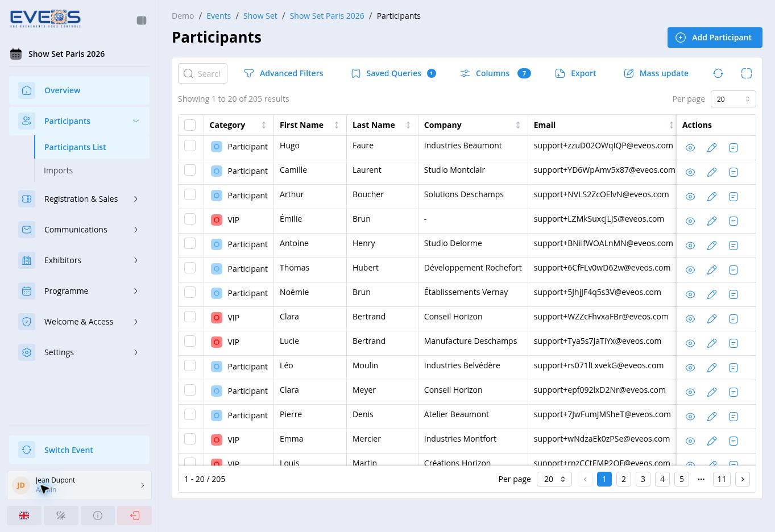Follow the Events breadcrumb link
Screen dimensions: 775x532
tap(218, 16)
